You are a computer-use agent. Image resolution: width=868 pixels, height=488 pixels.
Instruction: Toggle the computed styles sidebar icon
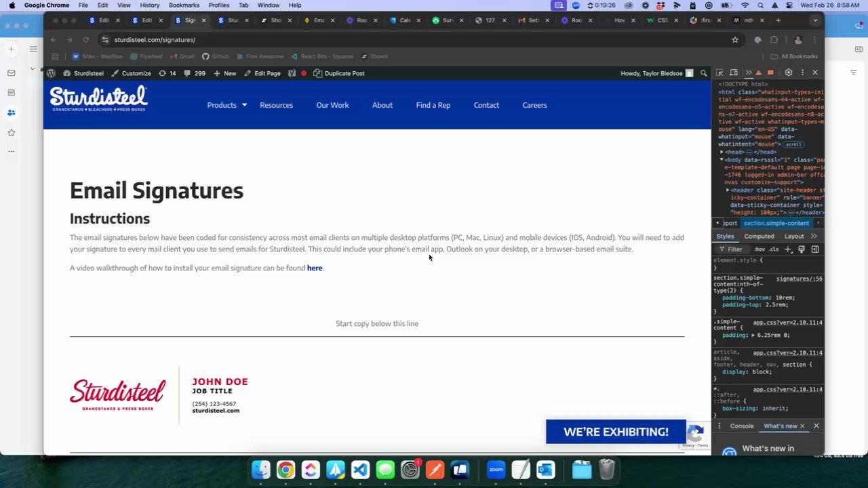[815, 249]
